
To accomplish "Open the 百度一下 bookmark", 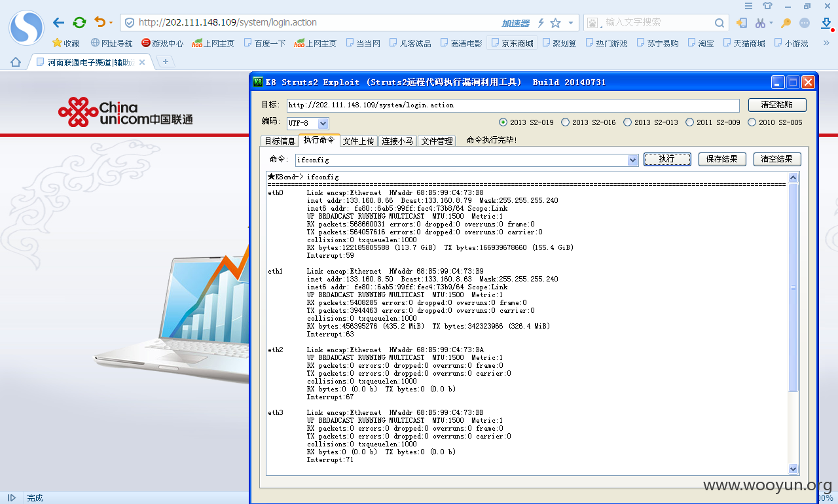I will (x=264, y=43).
